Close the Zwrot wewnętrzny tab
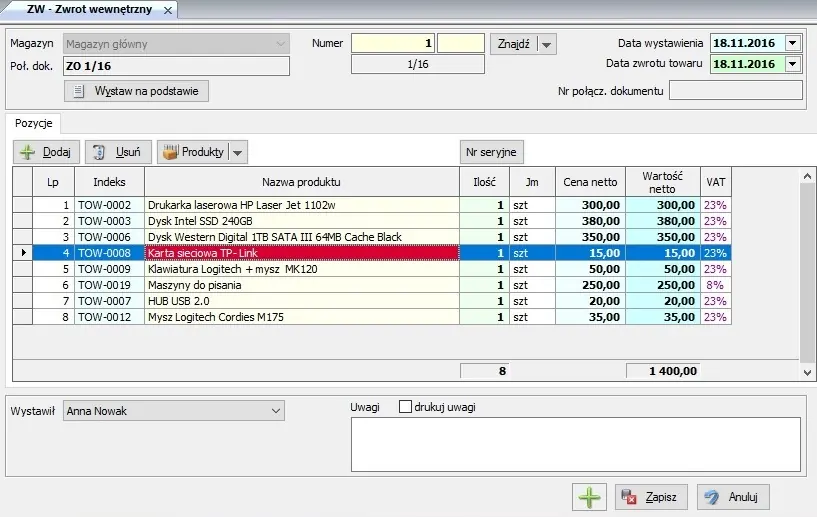The image size is (817, 517). 168,10
